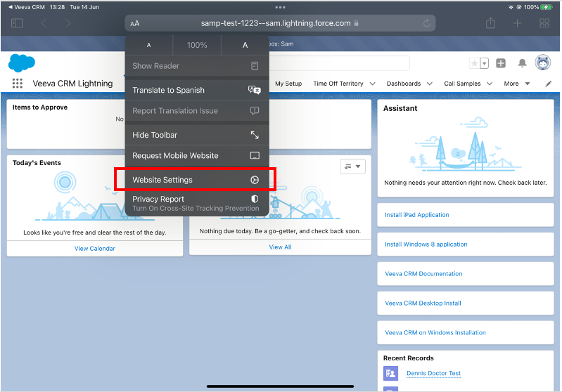Open the user profile avatar

(x=542, y=63)
